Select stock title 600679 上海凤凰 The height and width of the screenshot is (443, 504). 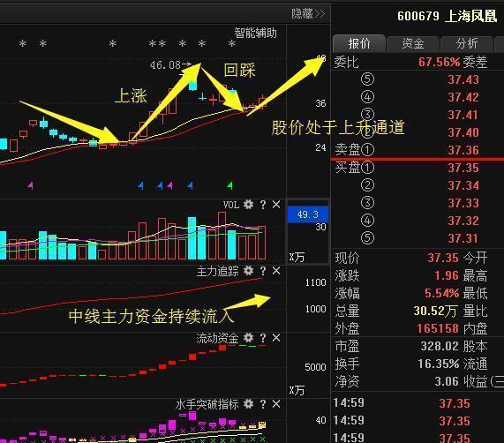[448, 16]
